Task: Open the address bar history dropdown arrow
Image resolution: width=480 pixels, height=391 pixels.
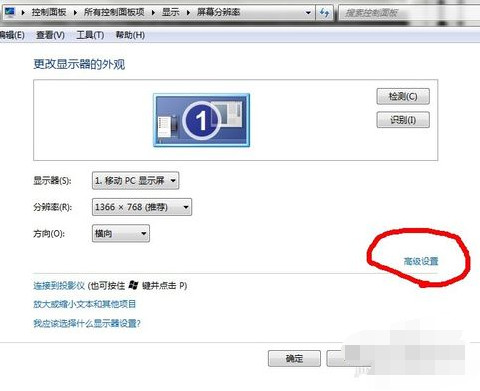Action: [x=308, y=13]
